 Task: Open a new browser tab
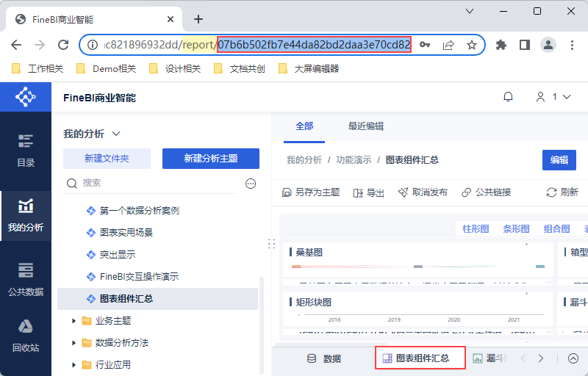tap(198, 19)
